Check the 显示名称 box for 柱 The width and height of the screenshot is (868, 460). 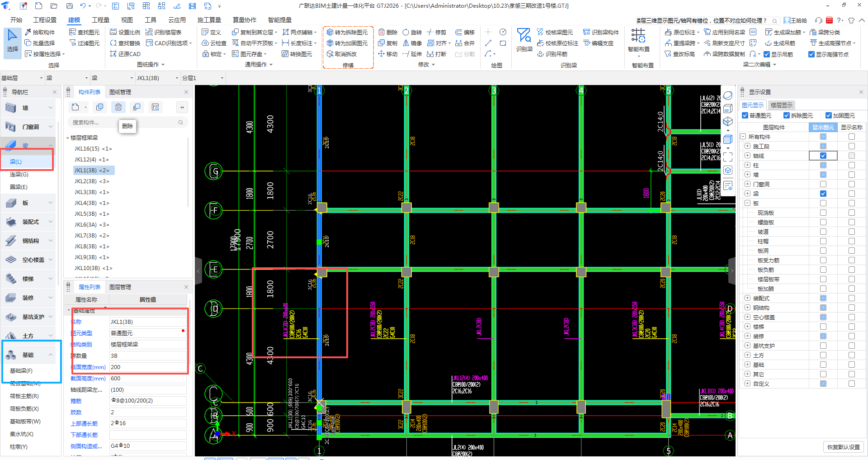point(852,165)
